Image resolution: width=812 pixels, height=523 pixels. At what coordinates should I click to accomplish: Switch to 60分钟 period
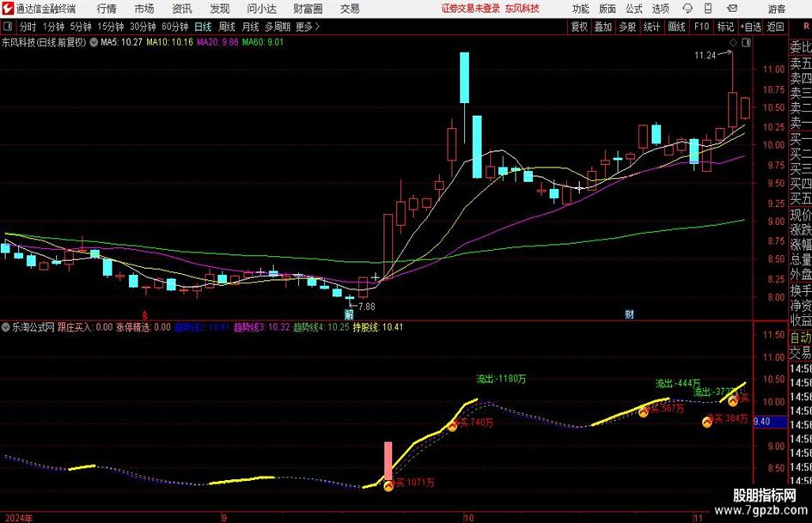174,27
